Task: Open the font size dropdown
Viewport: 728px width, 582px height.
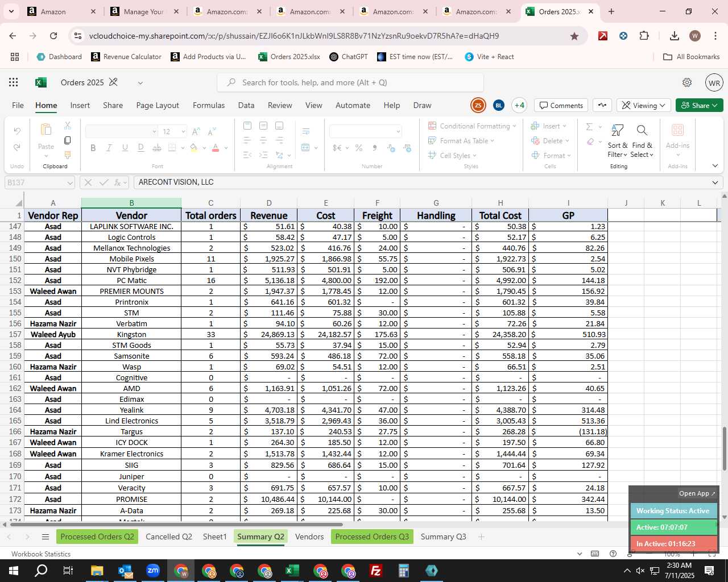Action: coord(183,131)
